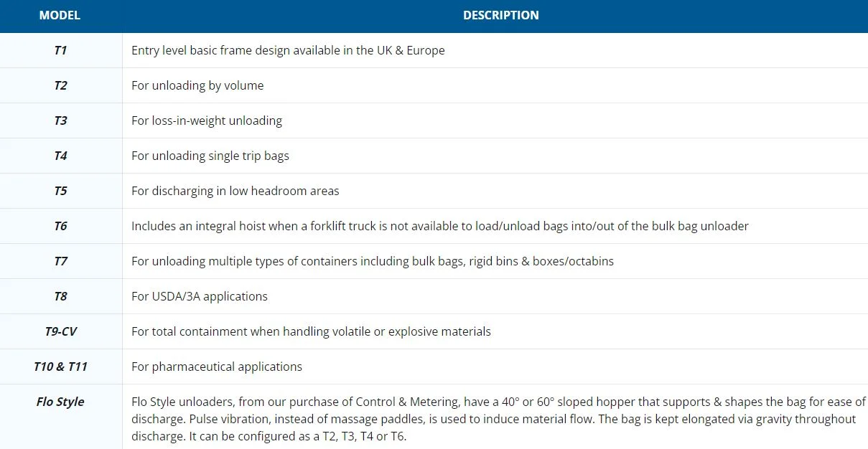This screenshot has width=868, height=449.
Task: Click the Flo Style unloaders description paragraph
Action: tap(498, 419)
